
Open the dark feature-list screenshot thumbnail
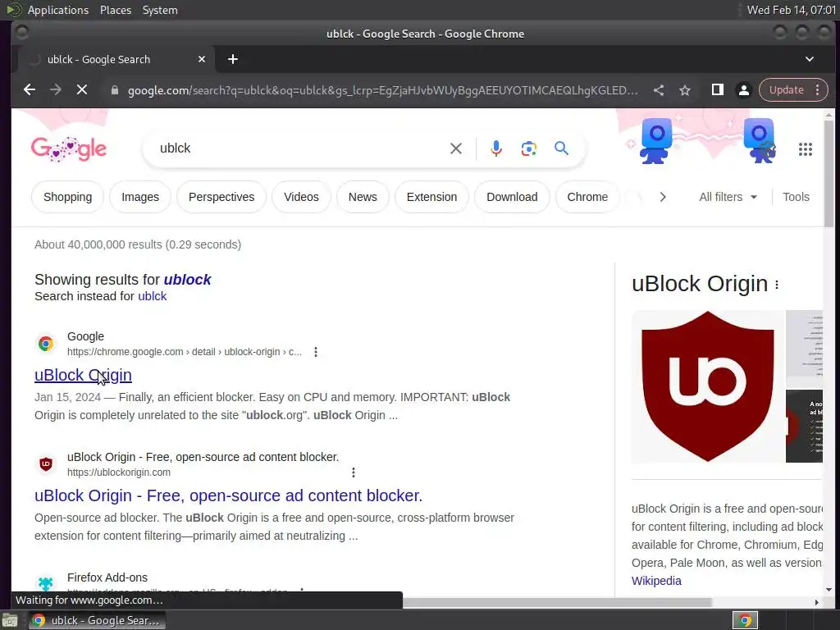[804, 426]
